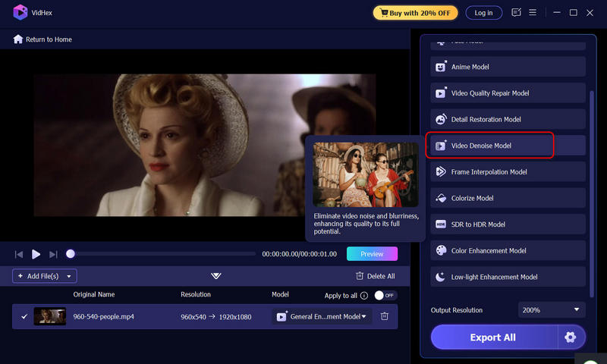Check the 960-540-people.mp4 file checkbox

click(x=24, y=316)
